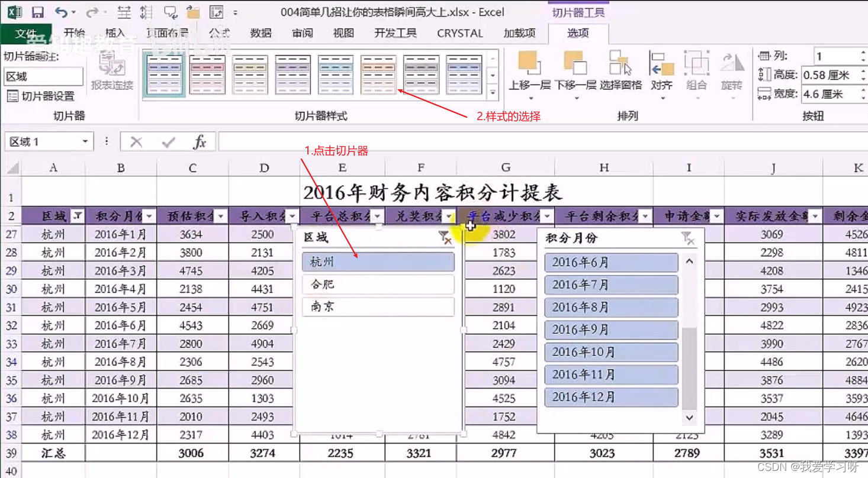Open 区域 column filter dropdown in header
Image resolution: width=868 pixels, height=478 pixels.
pos(77,217)
